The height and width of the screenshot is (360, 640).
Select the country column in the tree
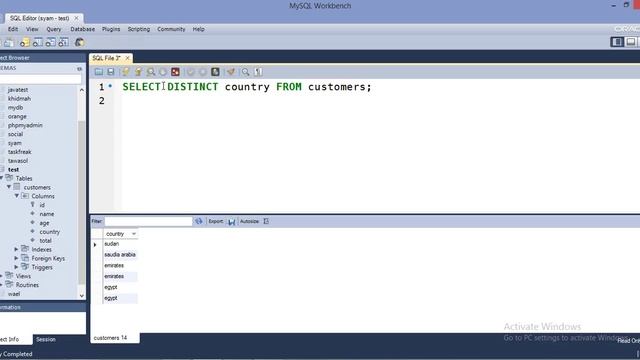click(x=49, y=232)
